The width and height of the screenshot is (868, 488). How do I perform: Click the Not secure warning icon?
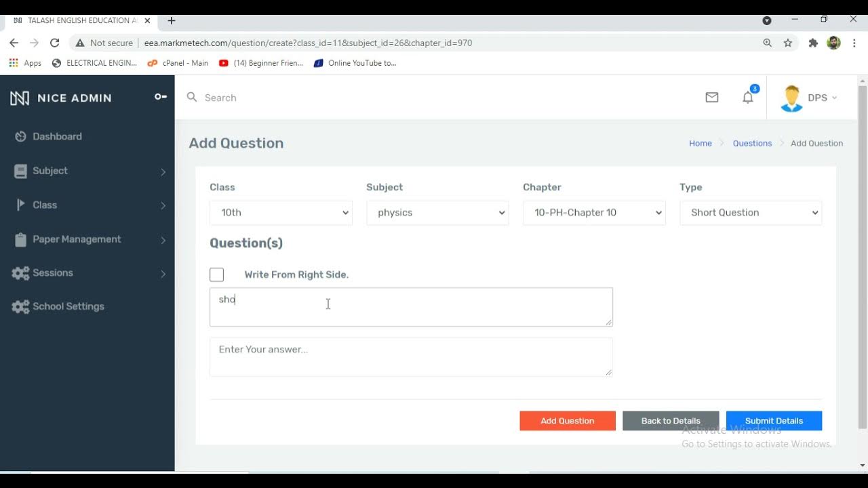(x=80, y=43)
